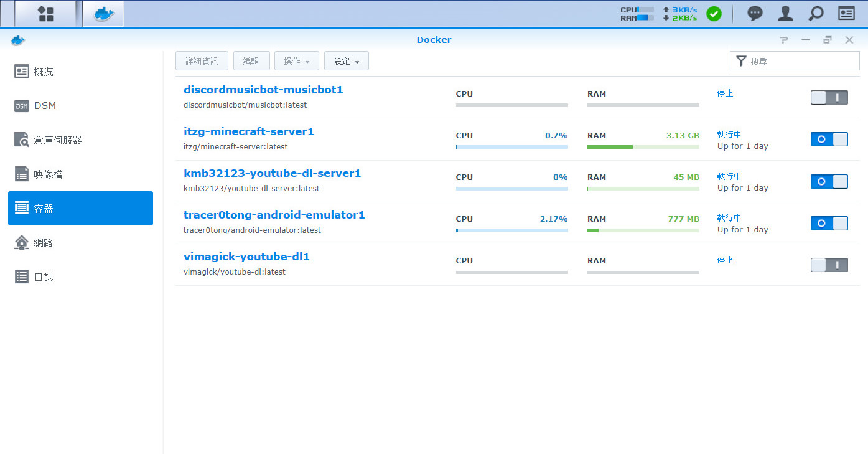Open the notifications speech bubble icon
868x454 pixels.
755,14
